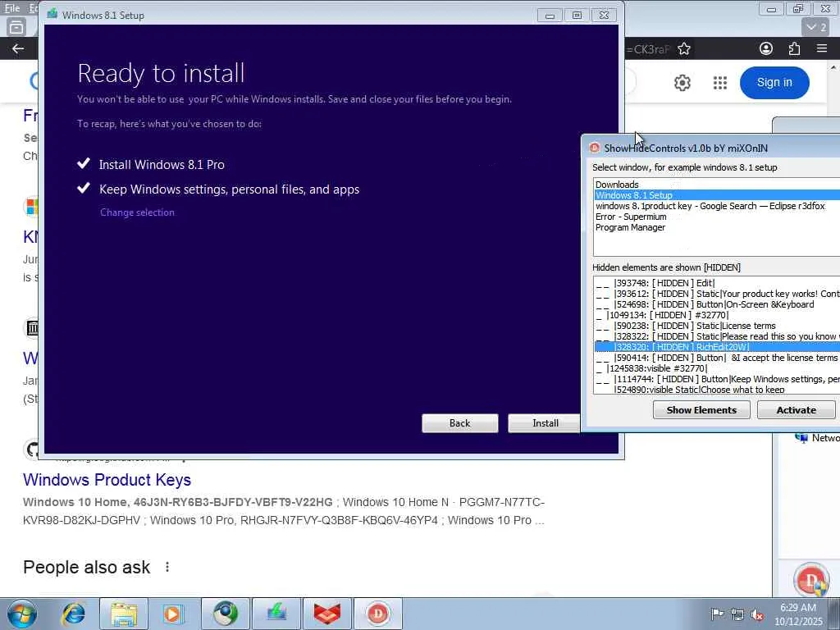
Task: Select the 328320 RichEdit20W element
Action: pyautogui.click(x=717, y=347)
